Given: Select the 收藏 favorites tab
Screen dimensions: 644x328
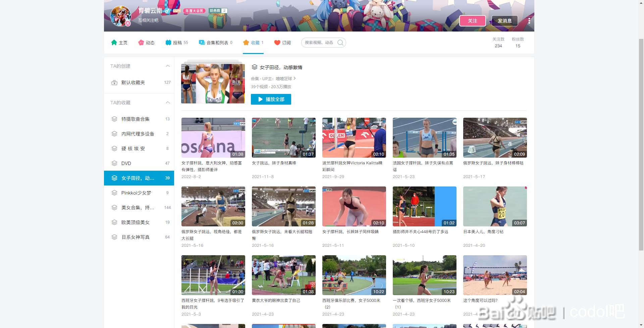Looking at the screenshot, I should (253, 43).
